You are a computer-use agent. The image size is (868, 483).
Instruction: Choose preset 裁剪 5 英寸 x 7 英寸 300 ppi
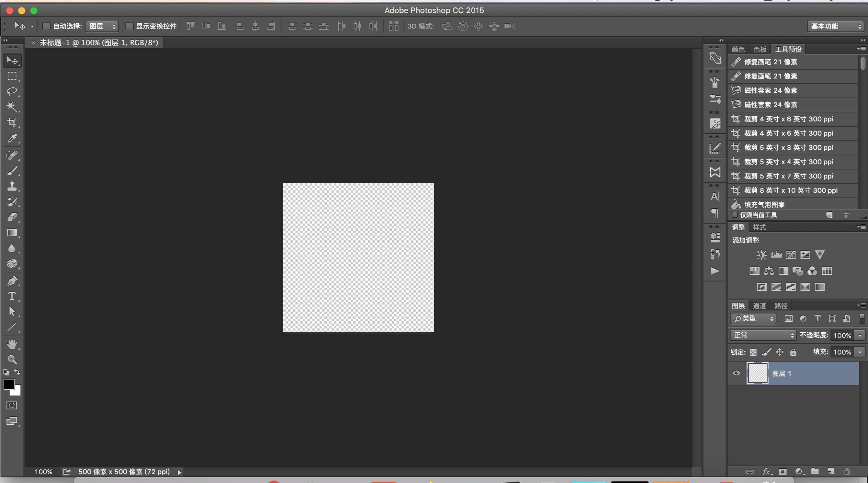(788, 176)
